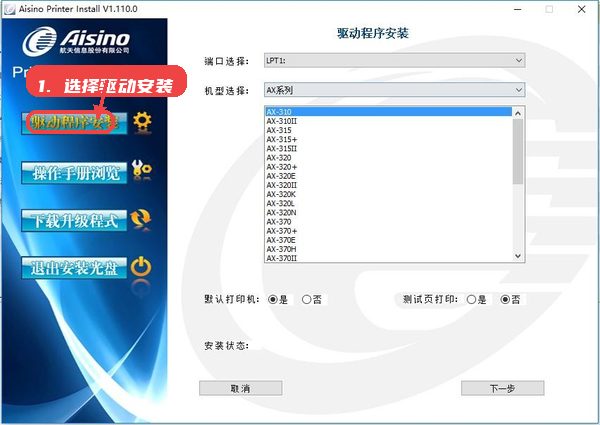Select AX-320+ in the model list
Viewport: 600px width, 425px height.
point(388,167)
